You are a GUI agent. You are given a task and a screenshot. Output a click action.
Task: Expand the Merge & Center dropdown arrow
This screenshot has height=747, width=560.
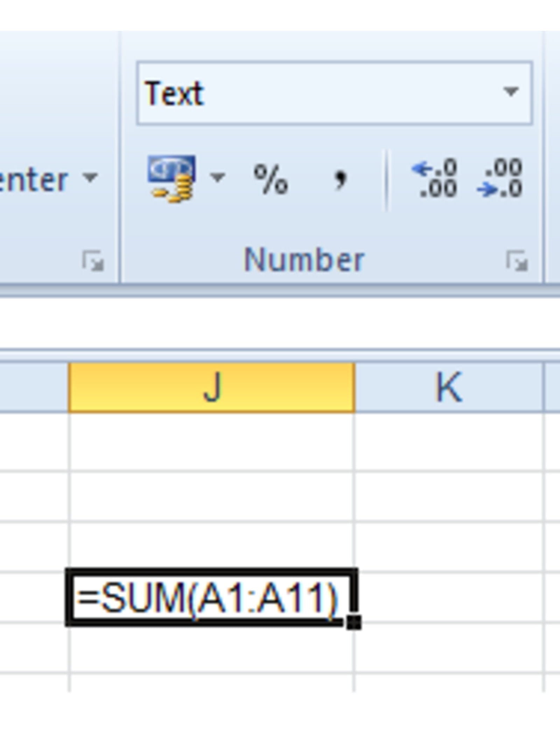coord(90,178)
